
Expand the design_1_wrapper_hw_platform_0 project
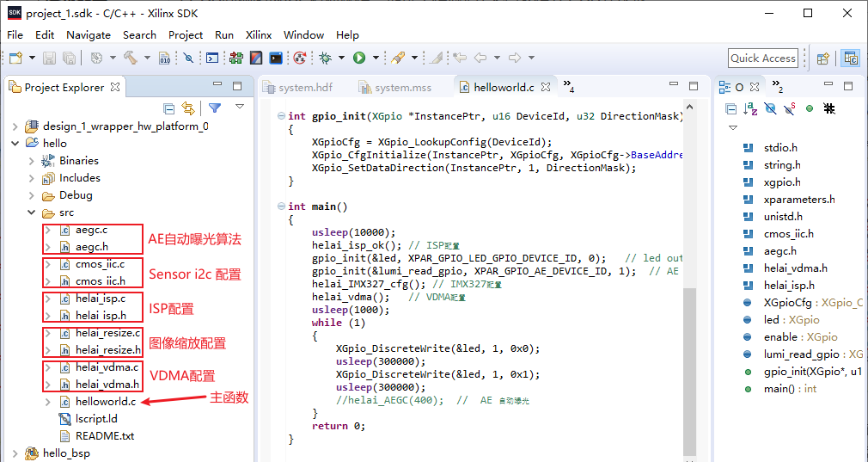15,126
